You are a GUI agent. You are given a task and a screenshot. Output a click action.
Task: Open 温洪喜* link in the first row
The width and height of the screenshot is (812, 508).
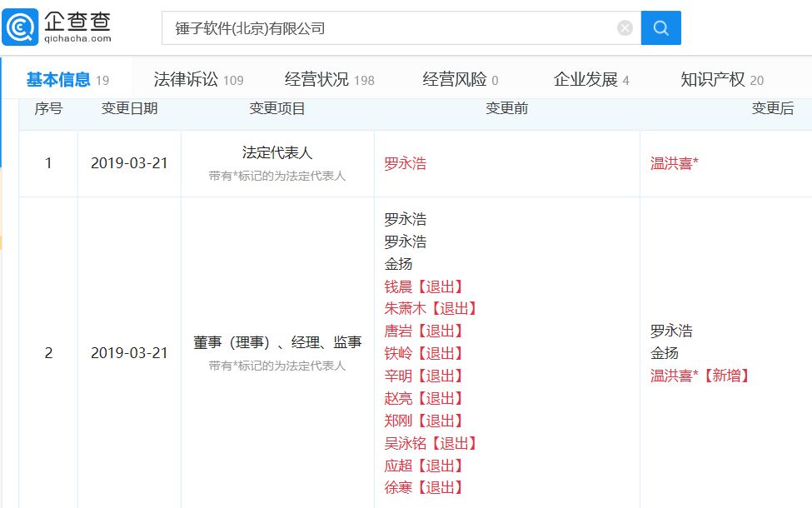click(x=674, y=164)
